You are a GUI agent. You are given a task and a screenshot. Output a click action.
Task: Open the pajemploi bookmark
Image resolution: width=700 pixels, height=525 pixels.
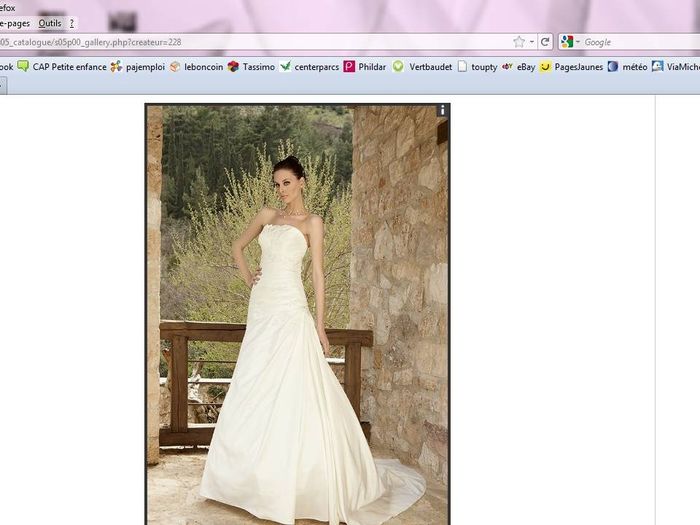point(145,67)
